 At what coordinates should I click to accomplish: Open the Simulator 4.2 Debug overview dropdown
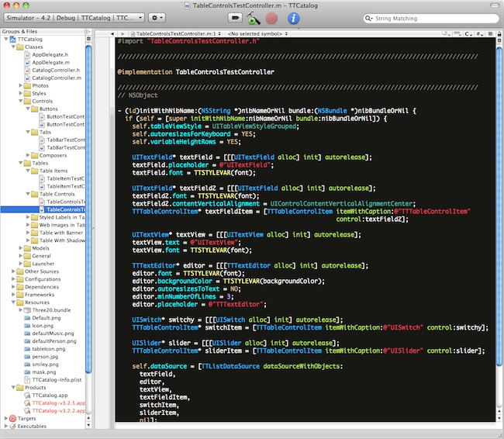74,17
